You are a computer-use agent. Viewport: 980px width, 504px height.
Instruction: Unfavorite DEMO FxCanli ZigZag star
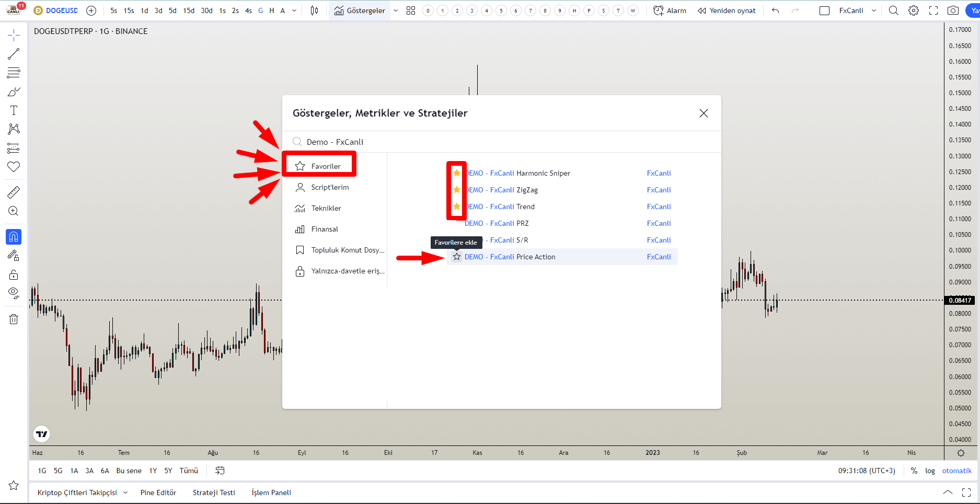[x=457, y=190]
